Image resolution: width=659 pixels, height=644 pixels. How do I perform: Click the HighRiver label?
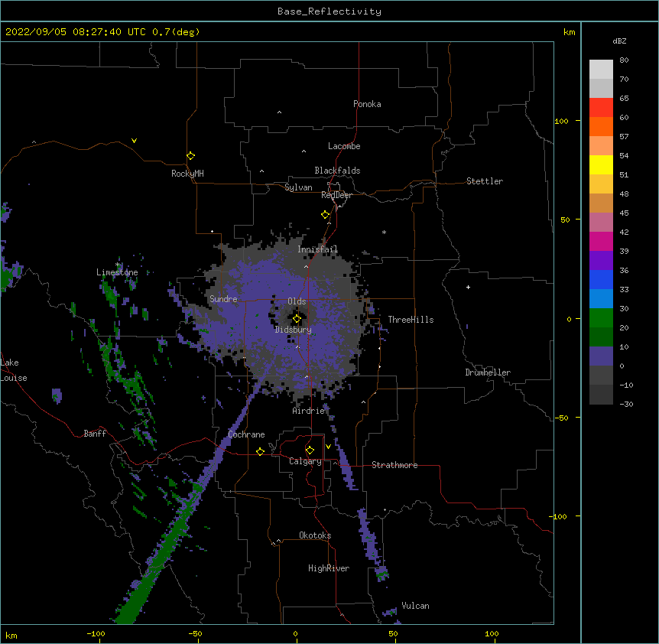click(x=329, y=568)
